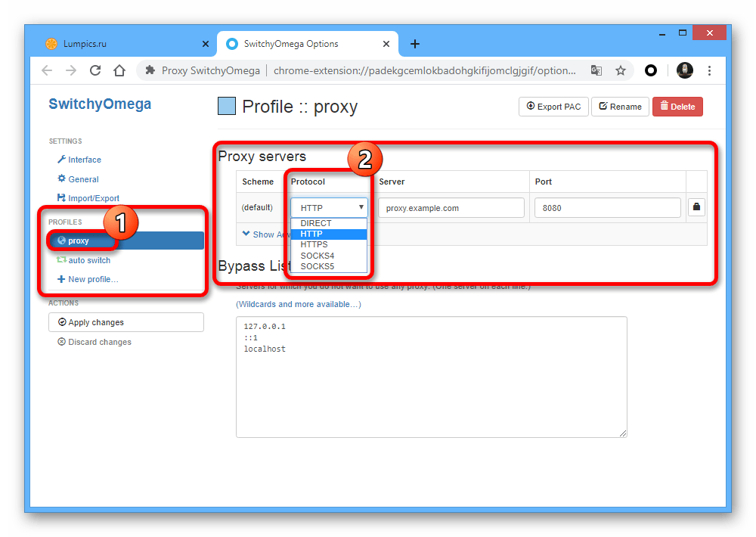Go back with the browser back arrow

point(47,70)
